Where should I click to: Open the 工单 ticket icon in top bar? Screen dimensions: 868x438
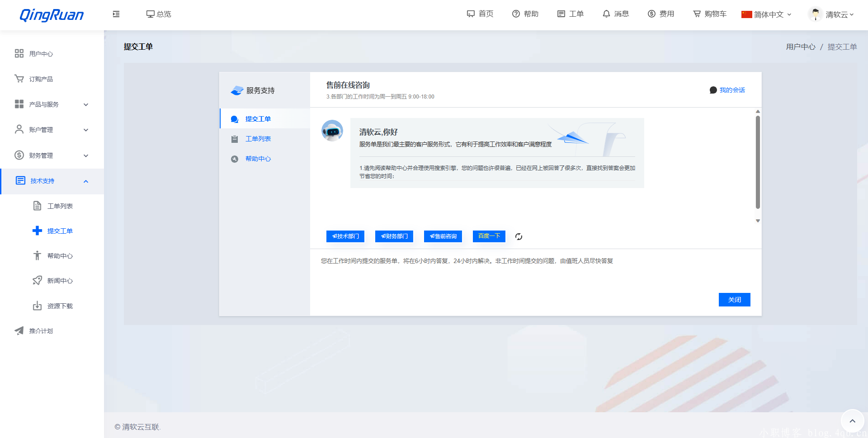[561, 14]
